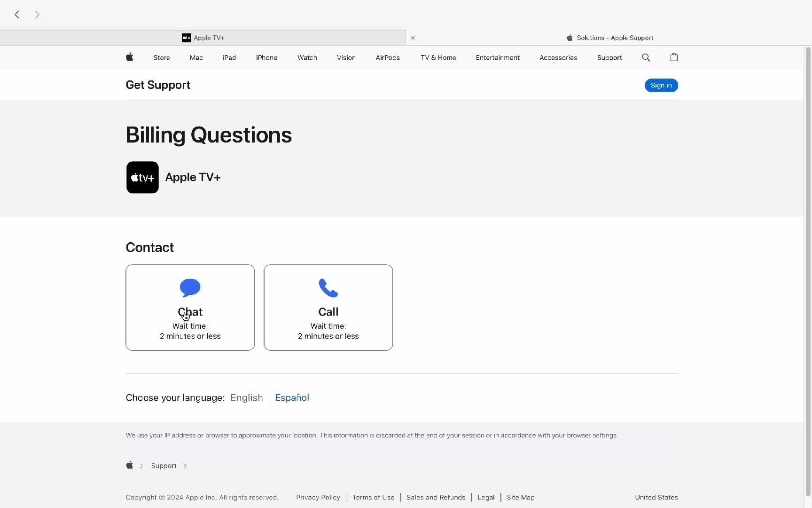Open the Site Map link
The image size is (812, 508).
pyautogui.click(x=521, y=497)
